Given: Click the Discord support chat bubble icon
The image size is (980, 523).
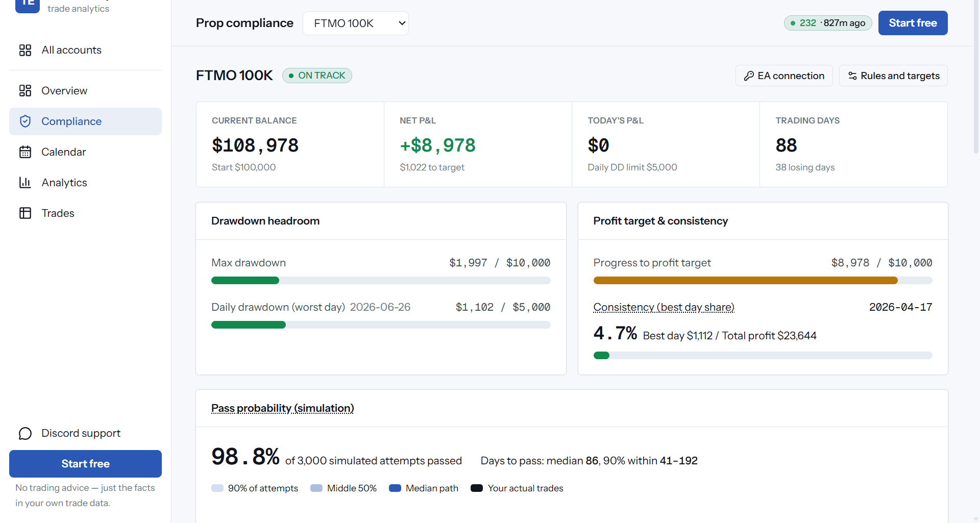Looking at the screenshot, I should pos(25,433).
